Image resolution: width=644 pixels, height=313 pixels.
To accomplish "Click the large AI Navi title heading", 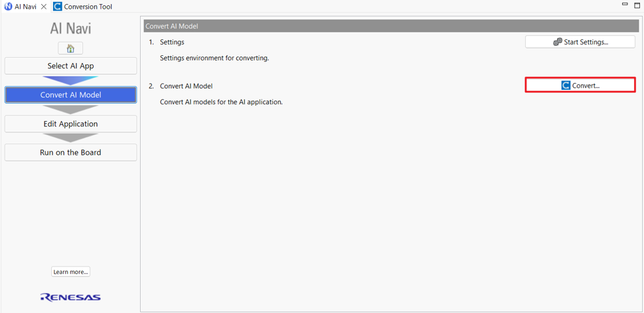I will tap(70, 29).
